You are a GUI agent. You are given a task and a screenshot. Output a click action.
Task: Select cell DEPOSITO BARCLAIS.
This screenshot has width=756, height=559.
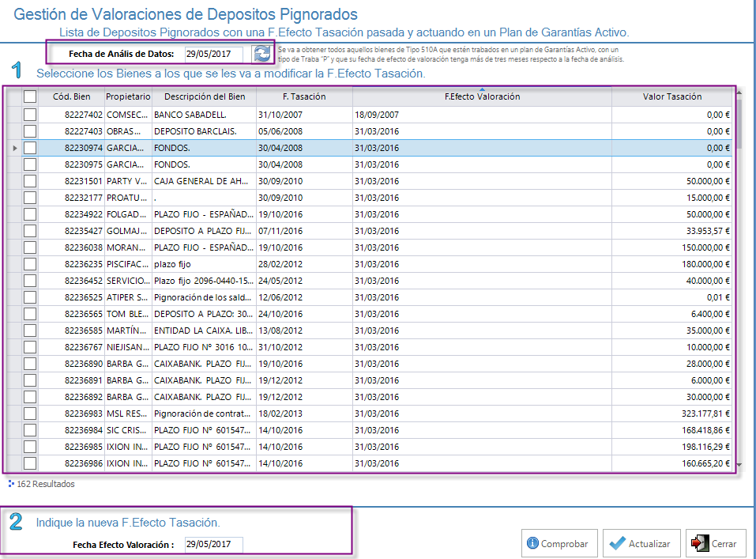coord(205,131)
